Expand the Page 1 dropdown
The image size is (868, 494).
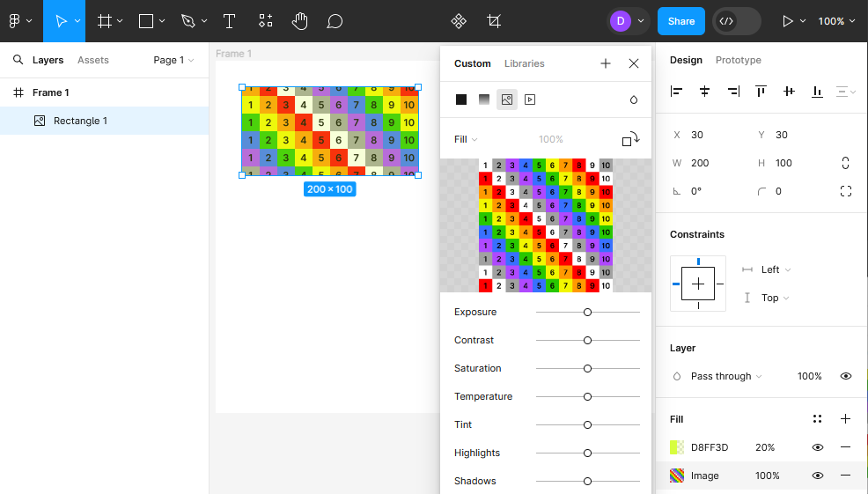(x=173, y=60)
